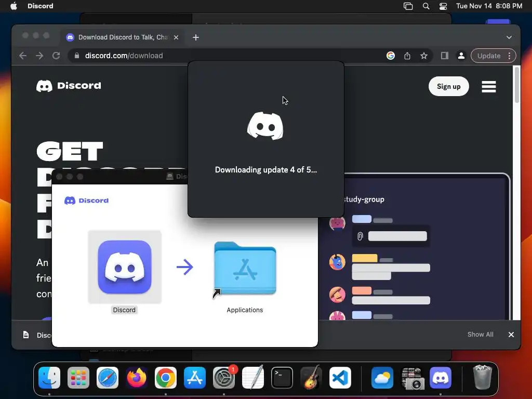Open the Chrome three-dot menu
The image size is (532, 399).
(x=509, y=56)
